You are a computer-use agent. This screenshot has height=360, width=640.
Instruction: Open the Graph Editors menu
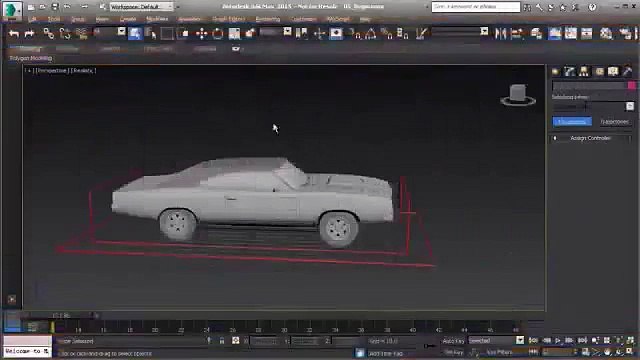[x=229, y=19]
